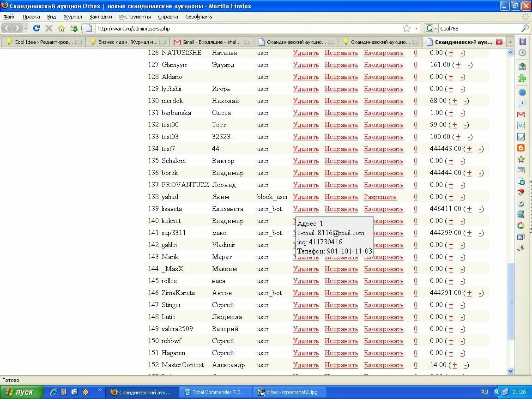Open the Закладки menu
Screen dimensions: 532x399
pyautogui.click(x=100, y=17)
